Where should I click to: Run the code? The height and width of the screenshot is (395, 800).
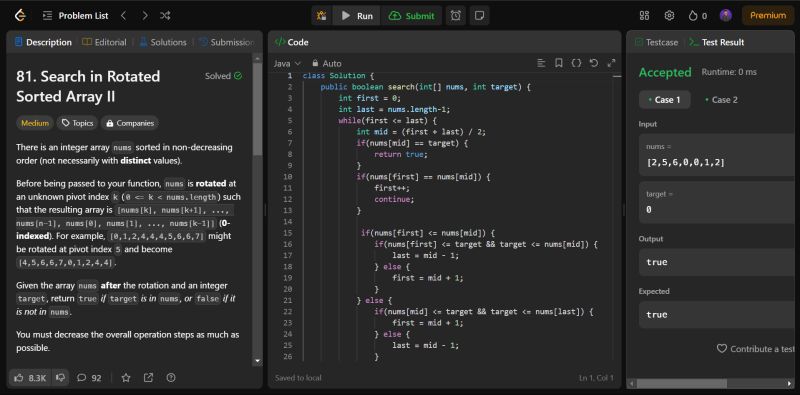(x=357, y=16)
